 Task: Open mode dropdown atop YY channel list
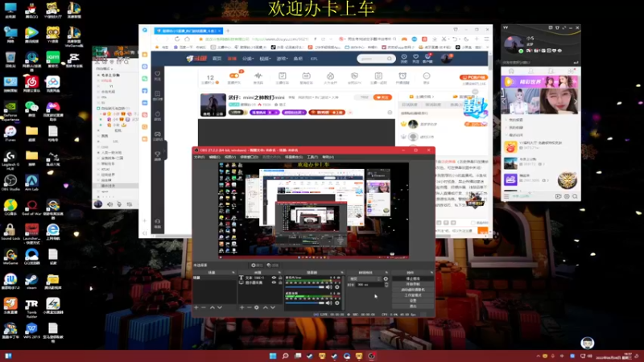(104, 68)
